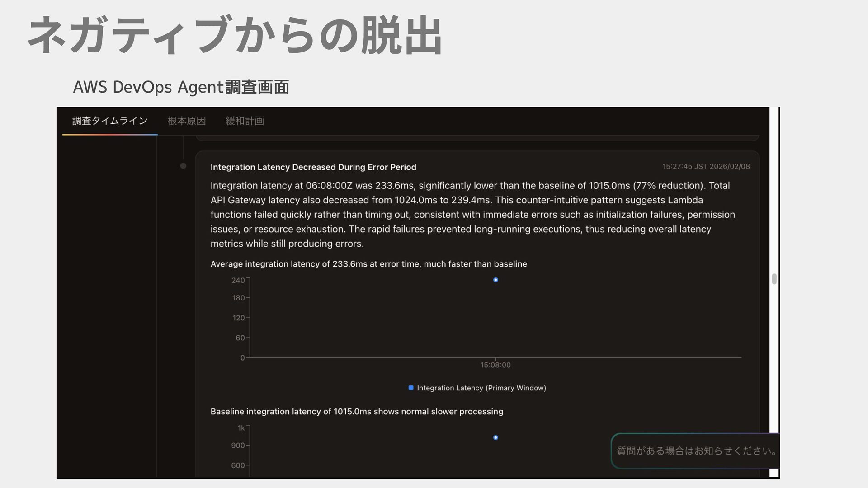Click the 1k y-axis label on the baseline chart
Viewport: 868px width, 488px height.
point(241,428)
